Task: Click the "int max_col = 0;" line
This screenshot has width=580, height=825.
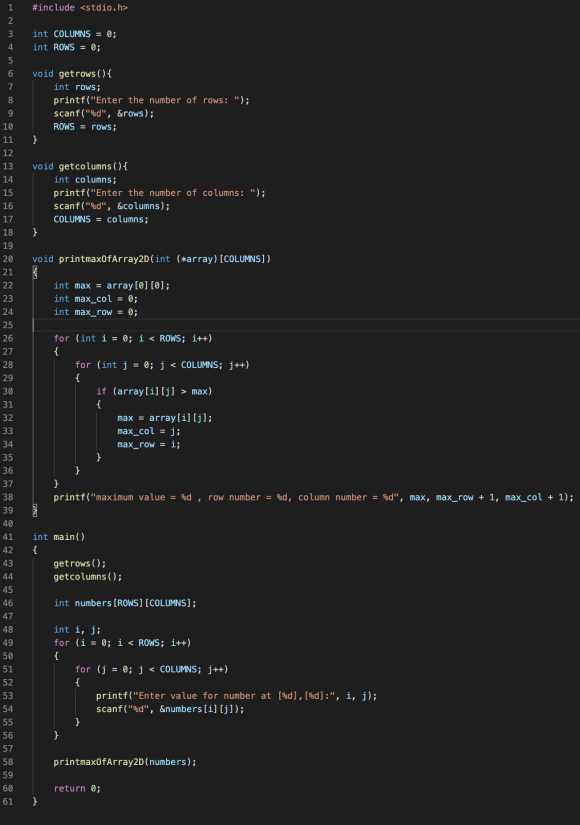Action: click(96, 298)
